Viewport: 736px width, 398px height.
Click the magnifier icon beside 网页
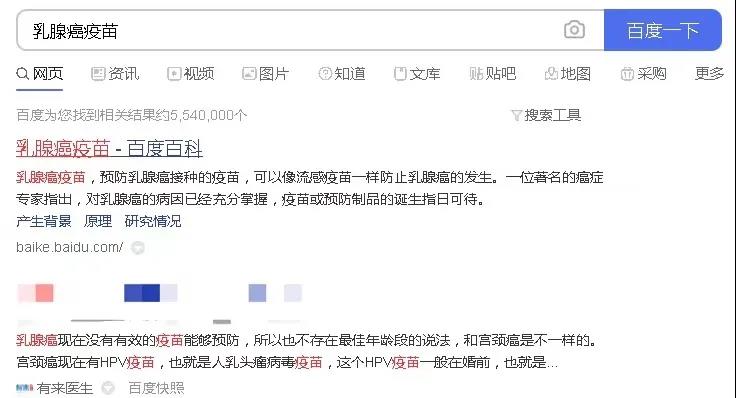[23, 74]
